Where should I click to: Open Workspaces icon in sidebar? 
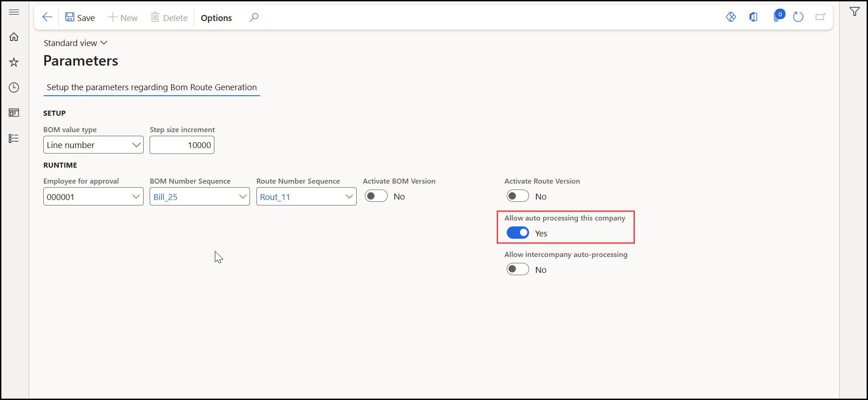14,113
